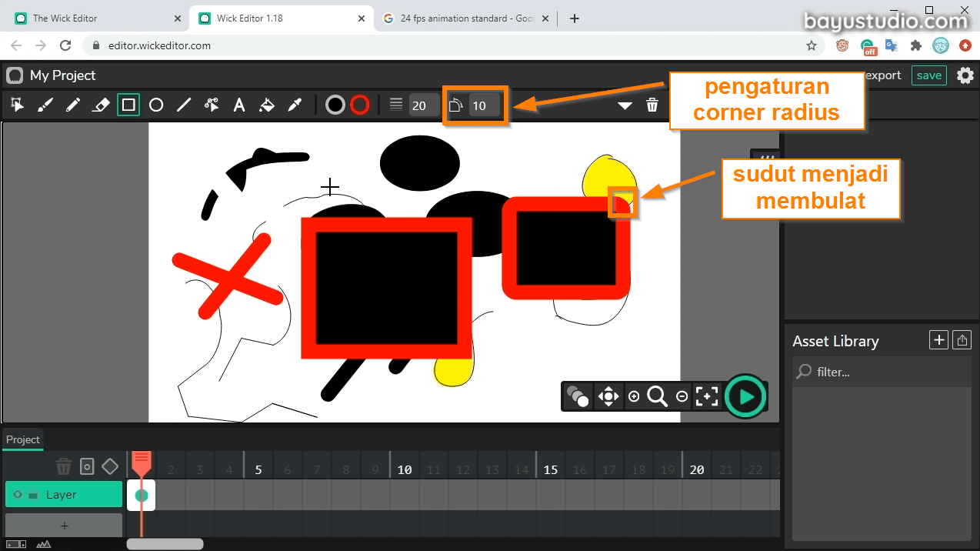The width and height of the screenshot is (980, 551).
Task: Select the Text tool
Action: [239, 105]
